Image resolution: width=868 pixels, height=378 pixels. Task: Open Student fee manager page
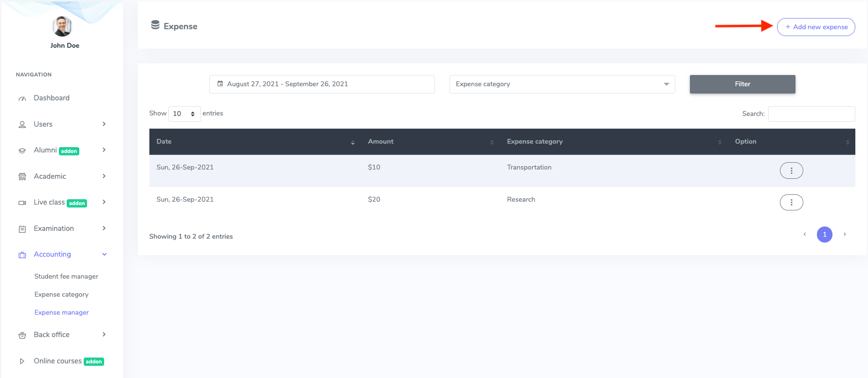coord(66,276)
